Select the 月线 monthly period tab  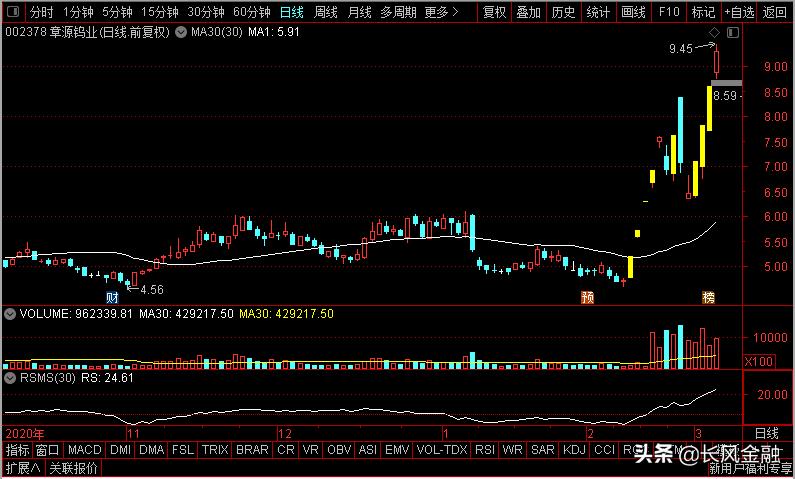pos(359,12)
